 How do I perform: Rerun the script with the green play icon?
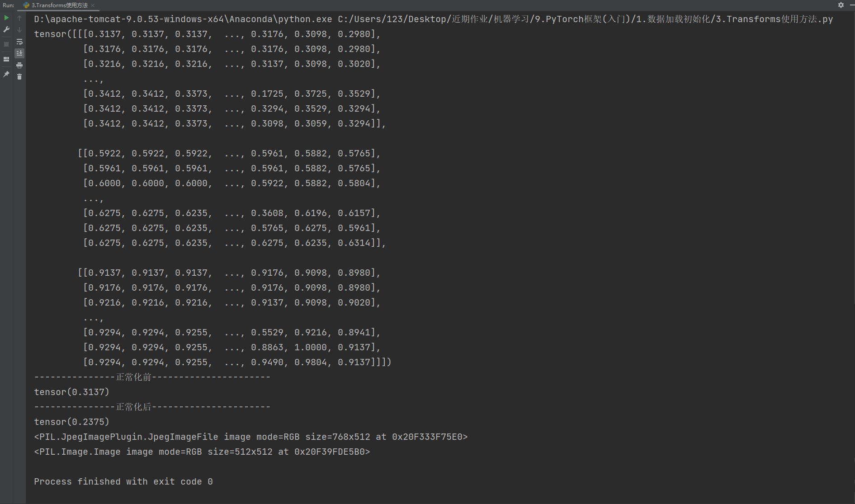click(x=6, y=18)
